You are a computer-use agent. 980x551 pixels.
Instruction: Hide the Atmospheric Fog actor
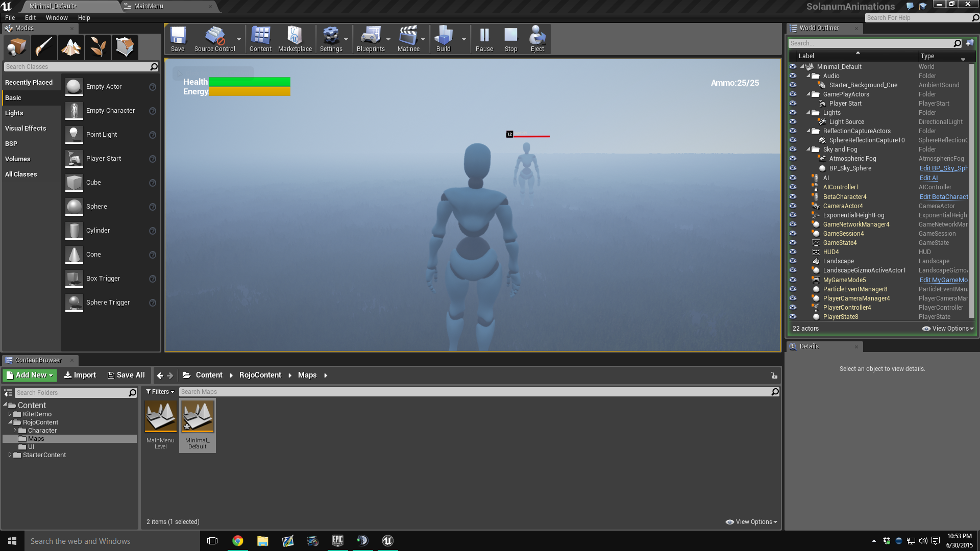click(793, 159)
